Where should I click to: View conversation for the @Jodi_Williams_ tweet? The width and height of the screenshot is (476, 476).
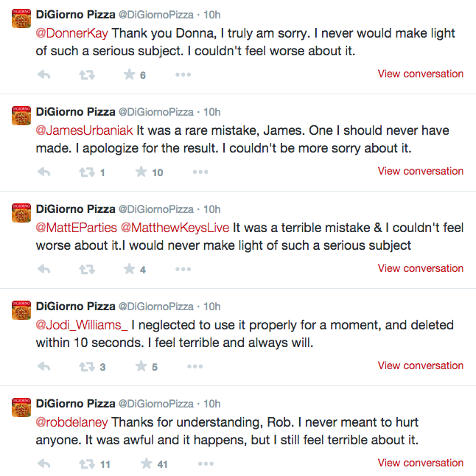click(x=420, y=365)
